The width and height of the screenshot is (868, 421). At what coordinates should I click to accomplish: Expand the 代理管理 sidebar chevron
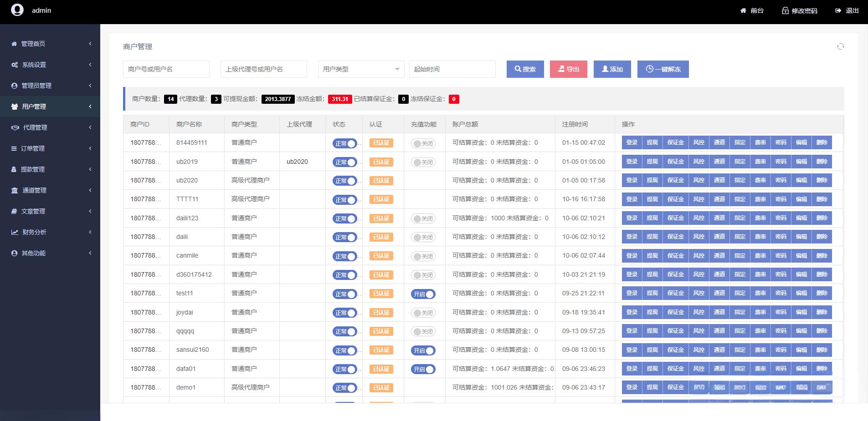[x=90, y=127]
